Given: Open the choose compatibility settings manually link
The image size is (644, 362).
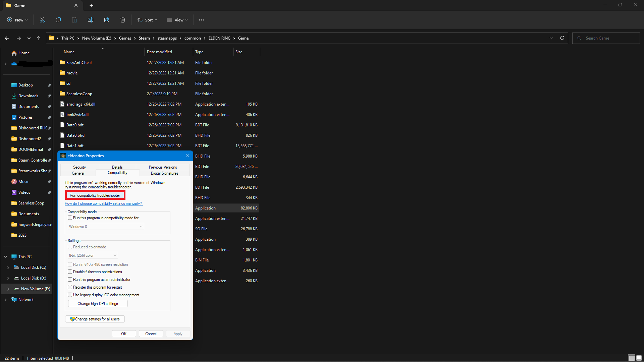Looking at the screenshot, I should [x=103, y=203].
